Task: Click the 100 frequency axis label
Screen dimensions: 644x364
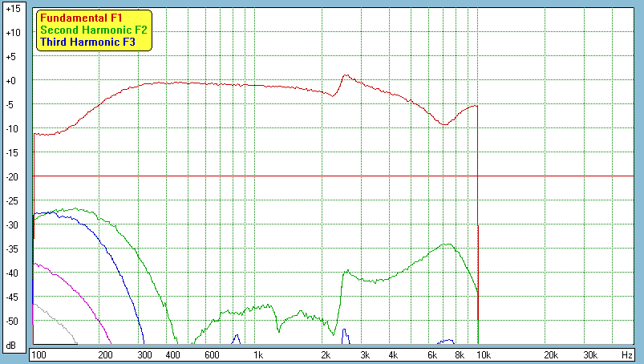Action: tap(38, 354)
